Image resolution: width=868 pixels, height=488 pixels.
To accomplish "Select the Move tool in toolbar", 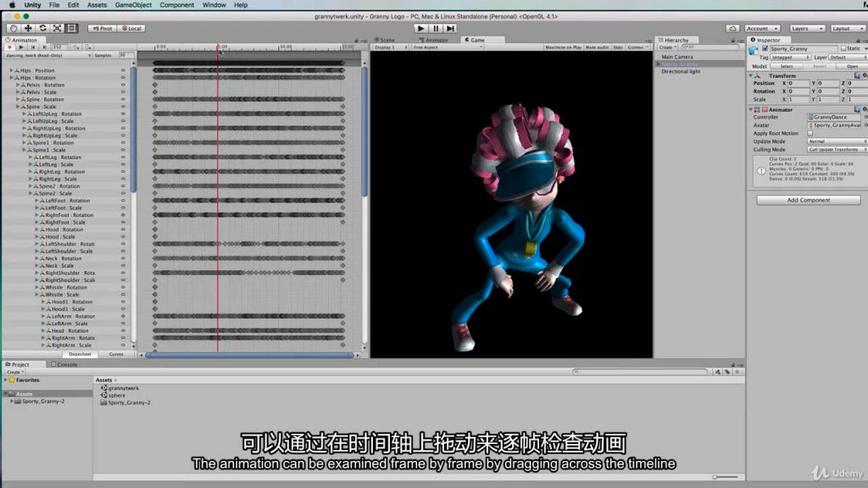I will click(28, 28).
